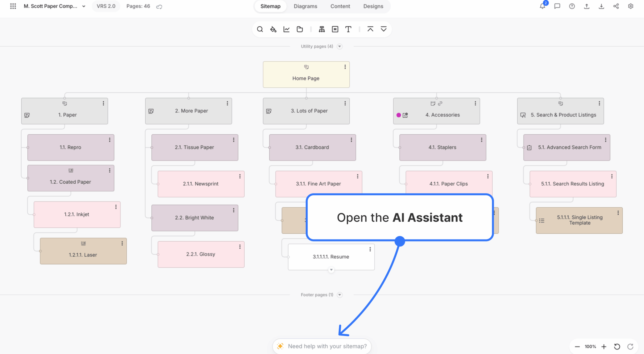Click the cloud sync status icon
The image size is (644, 354).
[x=159, y=7]
